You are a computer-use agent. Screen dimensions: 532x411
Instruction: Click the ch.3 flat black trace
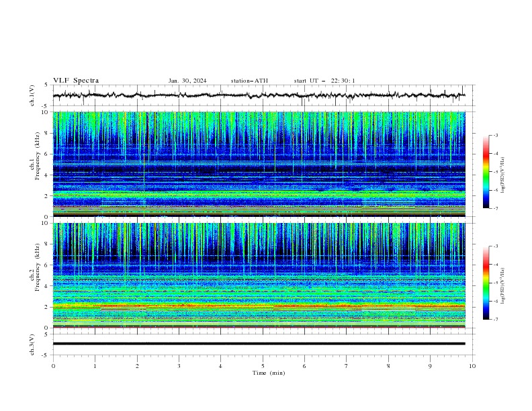(x=259, y=344)
